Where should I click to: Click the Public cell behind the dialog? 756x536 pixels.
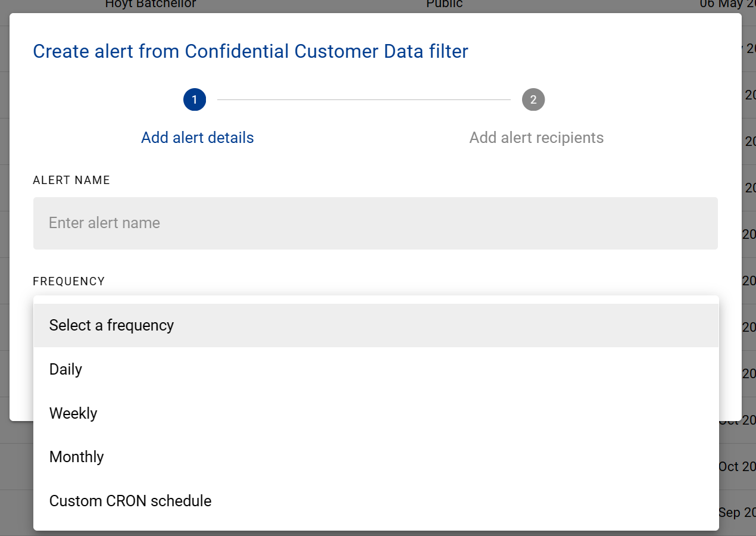click(x=445, y=5)
